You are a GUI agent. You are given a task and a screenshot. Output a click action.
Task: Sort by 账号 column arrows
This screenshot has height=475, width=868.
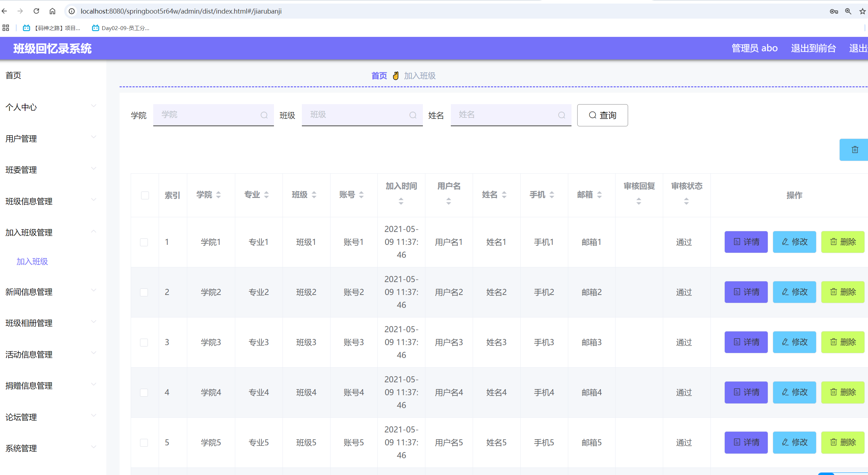tap(361, 195)
